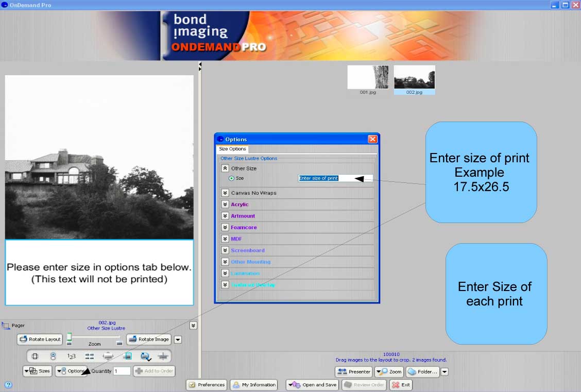The image size is (581, 392).
Task: Click the Pager icon
Action: tap(6, 326)
